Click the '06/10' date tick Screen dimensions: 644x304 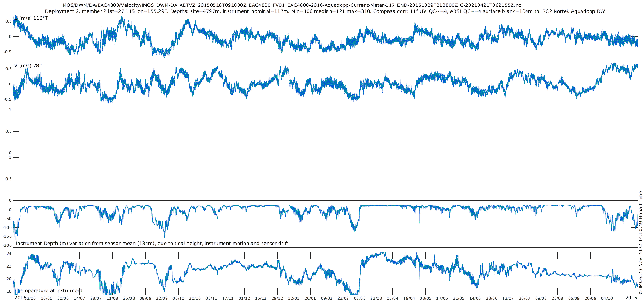[x=179, y=298]
